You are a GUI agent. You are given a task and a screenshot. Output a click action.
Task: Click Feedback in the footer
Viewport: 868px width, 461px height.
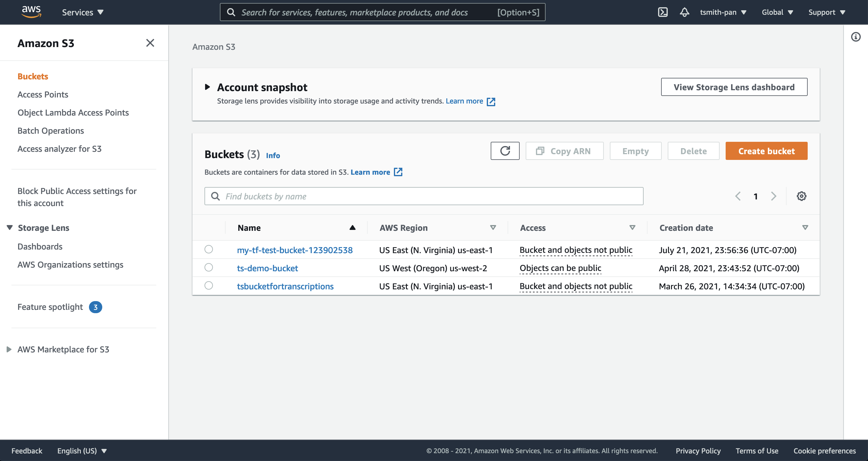pos(27,451)
